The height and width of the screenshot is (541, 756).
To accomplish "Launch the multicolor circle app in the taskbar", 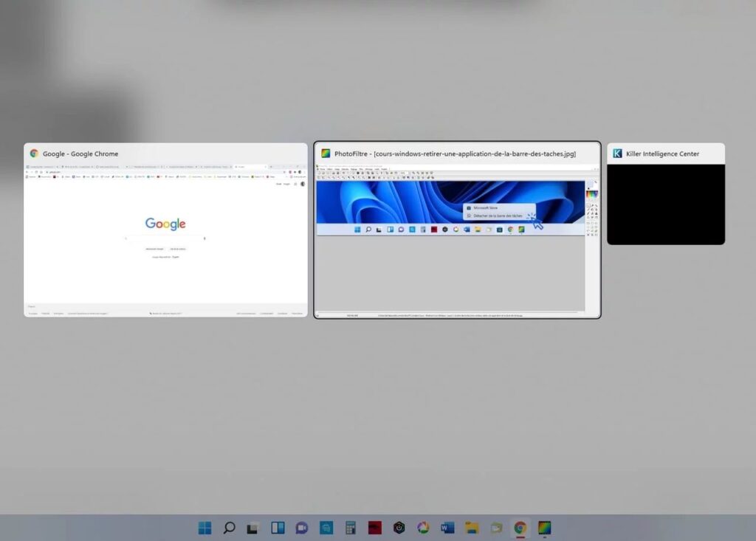I will tap(423, 528).
